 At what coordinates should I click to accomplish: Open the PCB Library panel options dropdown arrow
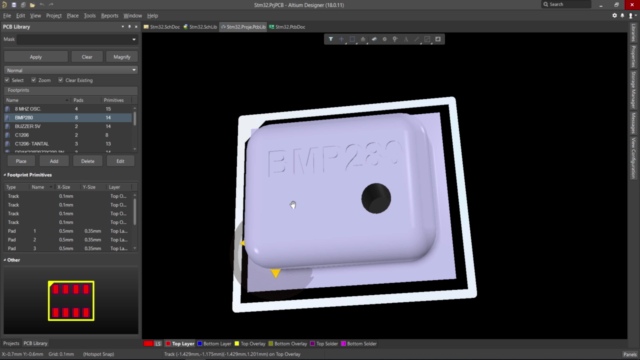point(123,27)
